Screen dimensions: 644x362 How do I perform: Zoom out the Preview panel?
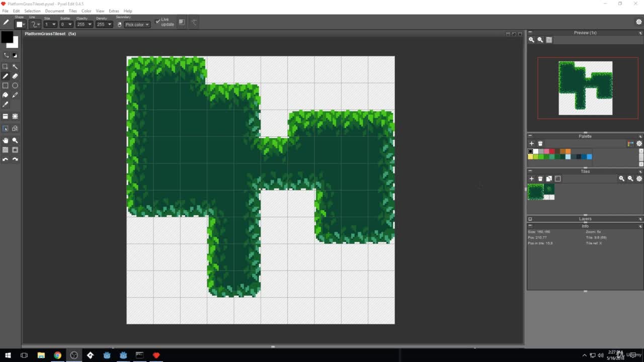click(x=540, y=40)
